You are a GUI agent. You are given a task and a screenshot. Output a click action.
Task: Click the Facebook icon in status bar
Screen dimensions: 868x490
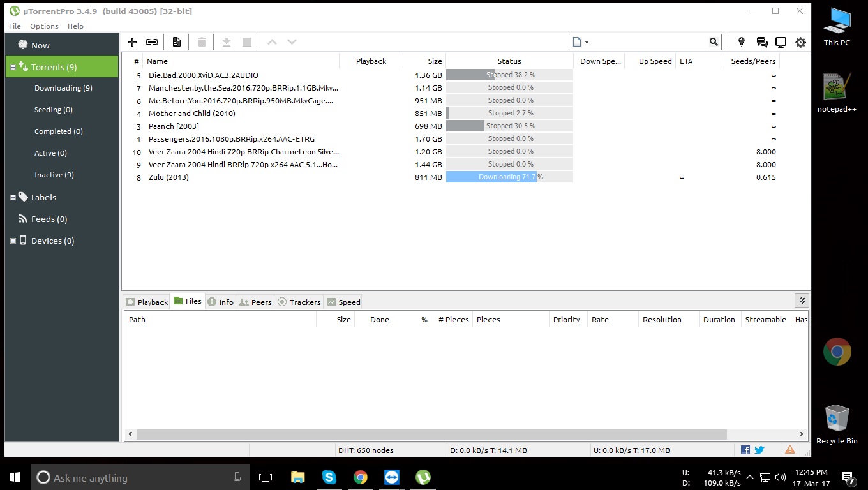745,450
